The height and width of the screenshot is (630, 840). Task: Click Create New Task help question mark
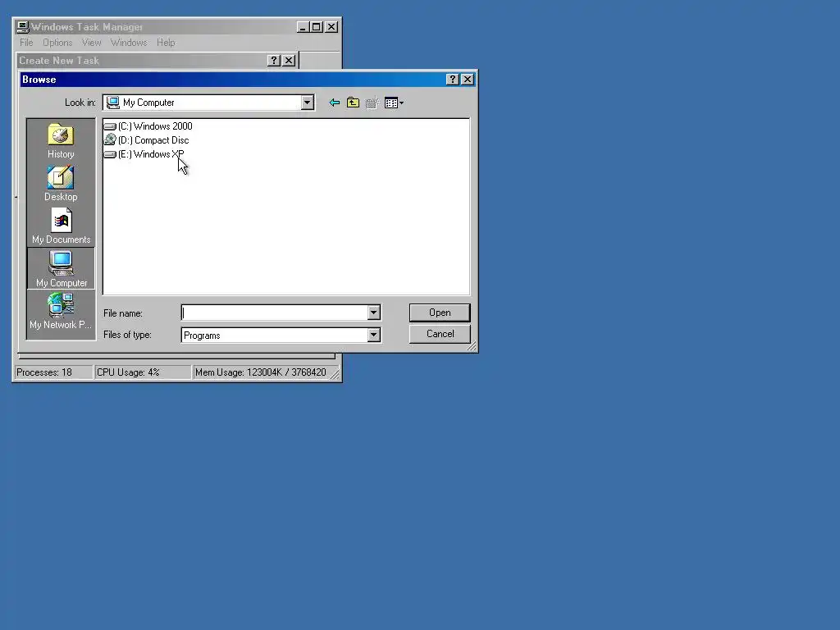(x=274, y=61)
